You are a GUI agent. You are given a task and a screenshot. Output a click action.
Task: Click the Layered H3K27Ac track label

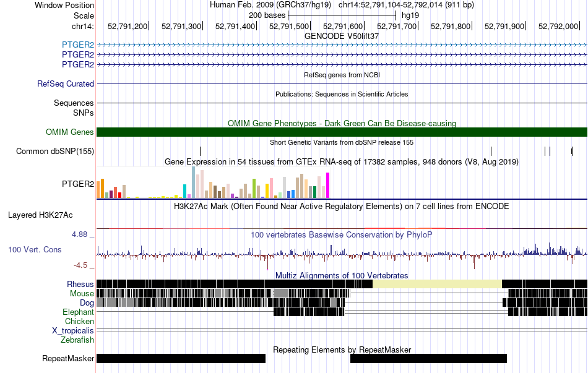point(40,215)
